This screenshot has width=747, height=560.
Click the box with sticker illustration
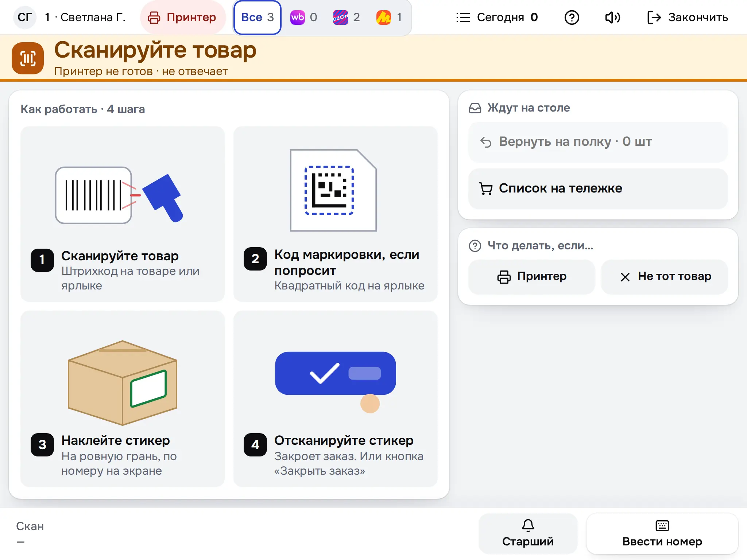click(x=123, y=382)
